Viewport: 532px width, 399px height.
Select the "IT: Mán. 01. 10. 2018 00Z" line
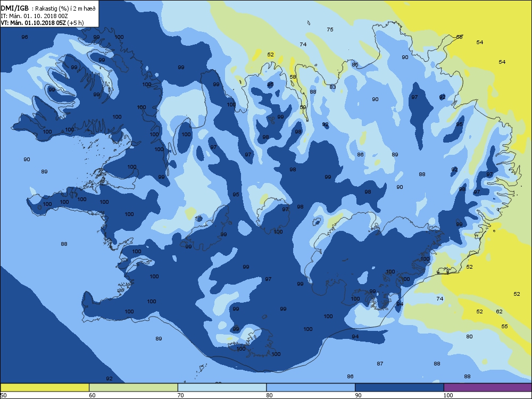click(x=34, y=16)
